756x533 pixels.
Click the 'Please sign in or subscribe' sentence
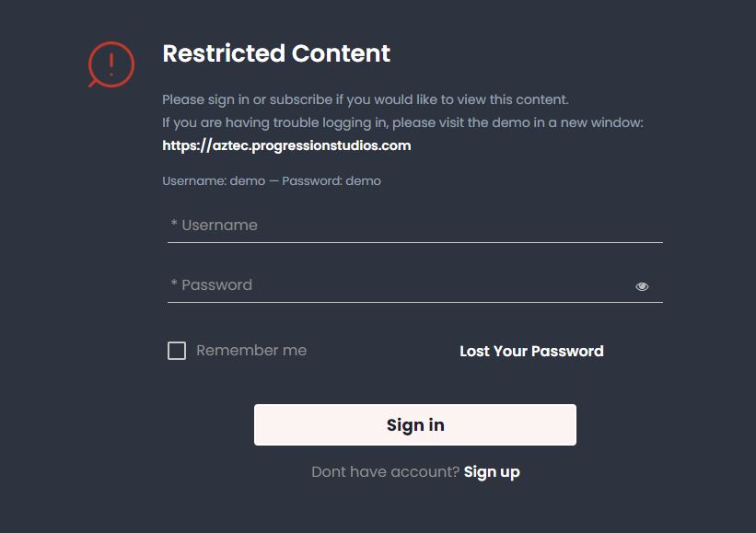[366, 99]
